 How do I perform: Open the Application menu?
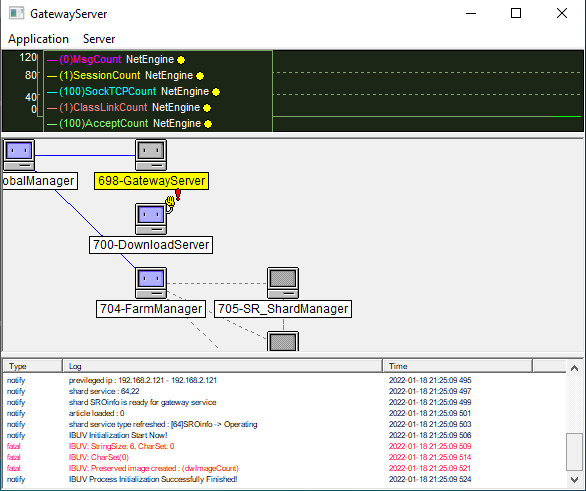click(38, 39)
